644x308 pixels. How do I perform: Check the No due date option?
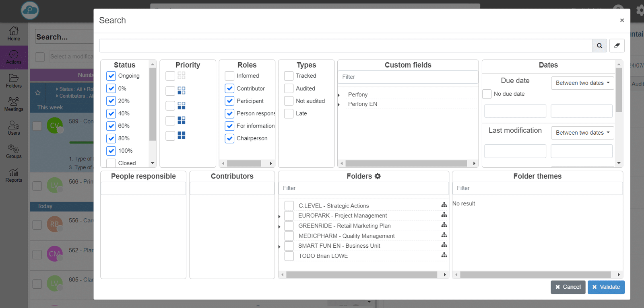pyautogui.click(x=487, y=94)
